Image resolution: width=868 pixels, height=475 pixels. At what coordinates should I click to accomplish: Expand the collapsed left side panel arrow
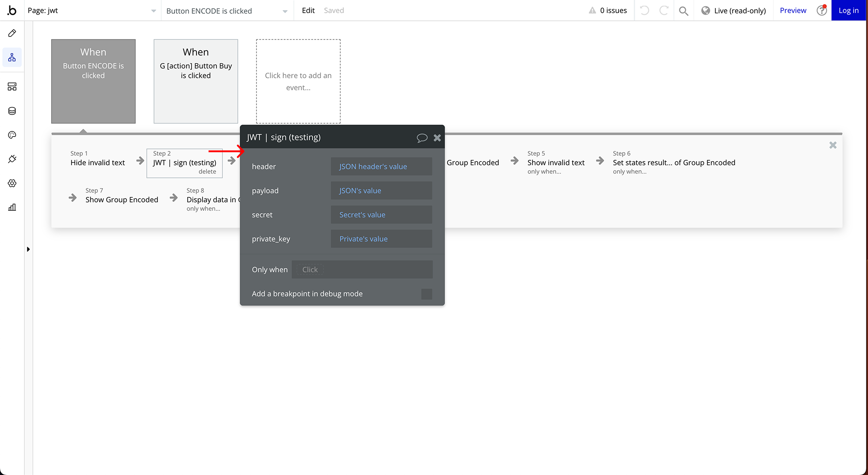(28, 249)
